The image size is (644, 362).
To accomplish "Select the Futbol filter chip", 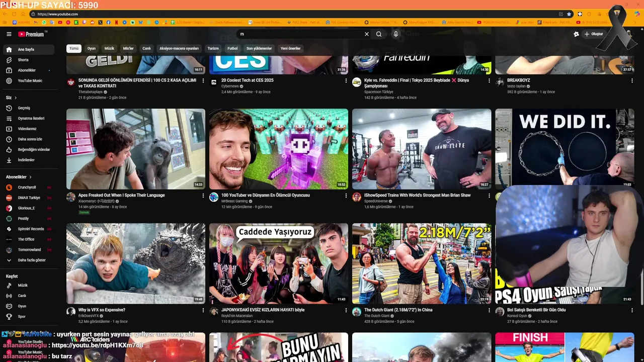I will 232,49.
